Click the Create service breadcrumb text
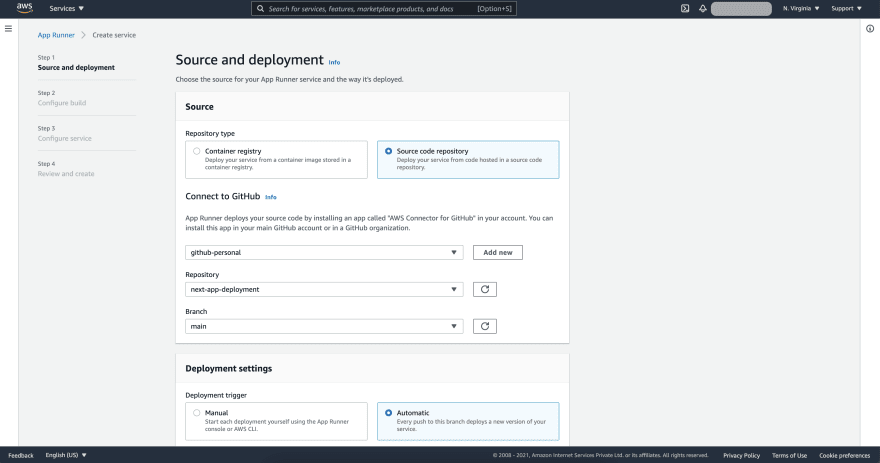 pyautogui.click(x=114, y=35)
